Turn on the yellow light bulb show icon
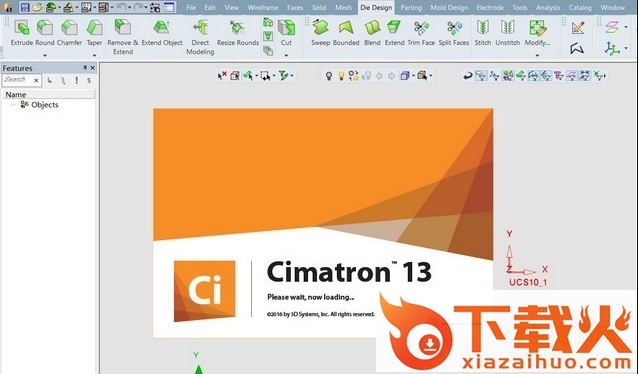This screenshot has width=639, height=374. point(342,75)
